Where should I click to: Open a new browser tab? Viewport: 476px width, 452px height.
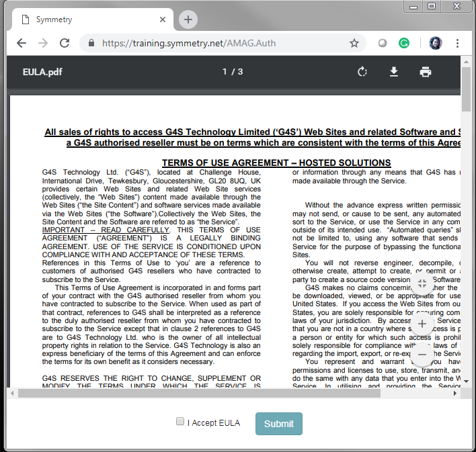[188, 19]
